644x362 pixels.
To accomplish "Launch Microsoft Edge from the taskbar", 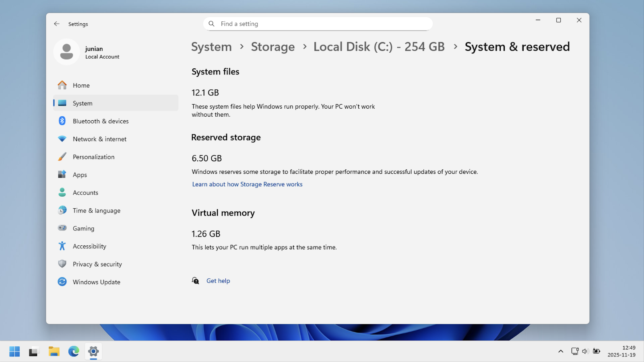I will (x=74, y=352).
